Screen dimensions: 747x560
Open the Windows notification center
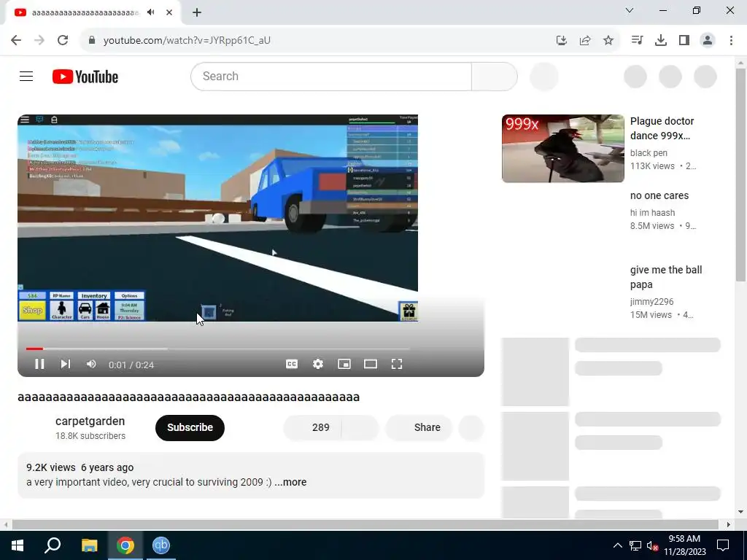point(723,545)
